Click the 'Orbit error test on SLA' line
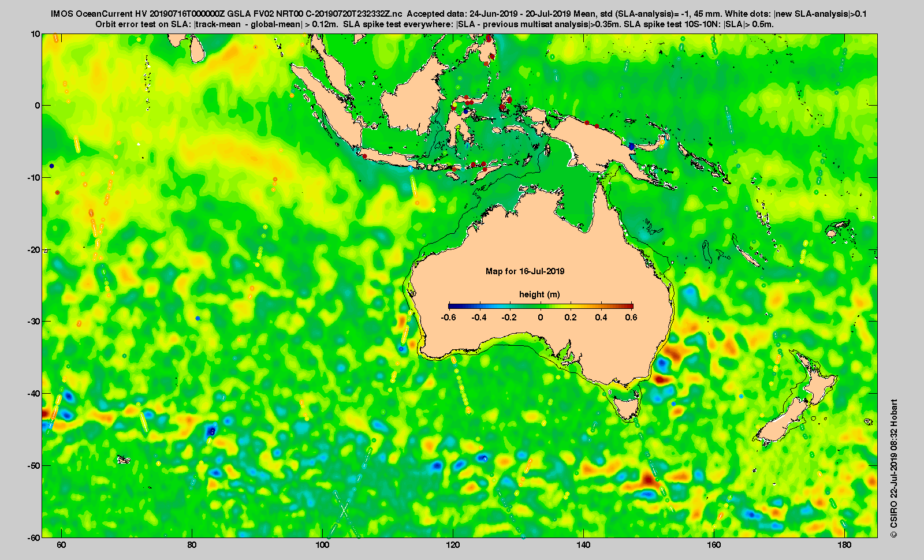 (434, 24)
